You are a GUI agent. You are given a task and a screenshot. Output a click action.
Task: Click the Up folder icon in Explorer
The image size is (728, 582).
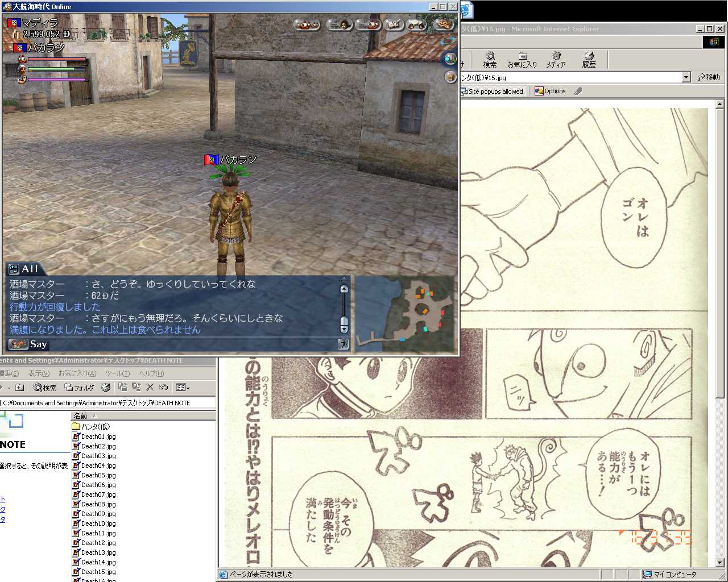[x=19, y=388]
